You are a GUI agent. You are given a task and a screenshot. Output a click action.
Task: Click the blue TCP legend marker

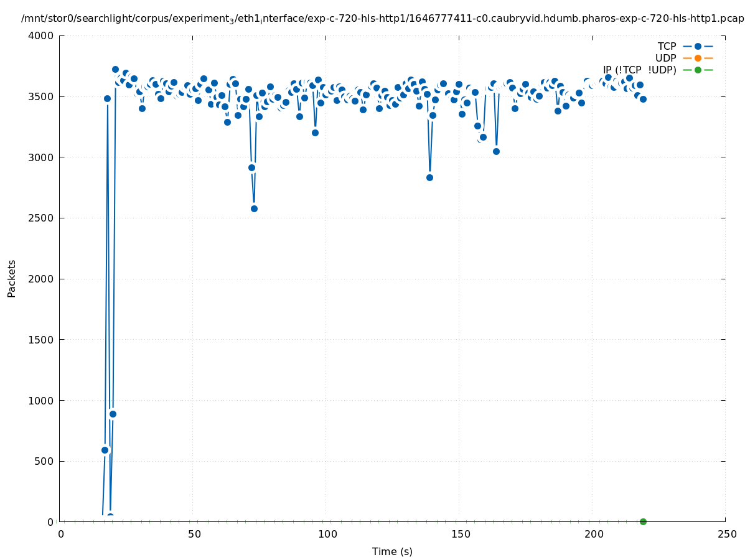point(698,46)
